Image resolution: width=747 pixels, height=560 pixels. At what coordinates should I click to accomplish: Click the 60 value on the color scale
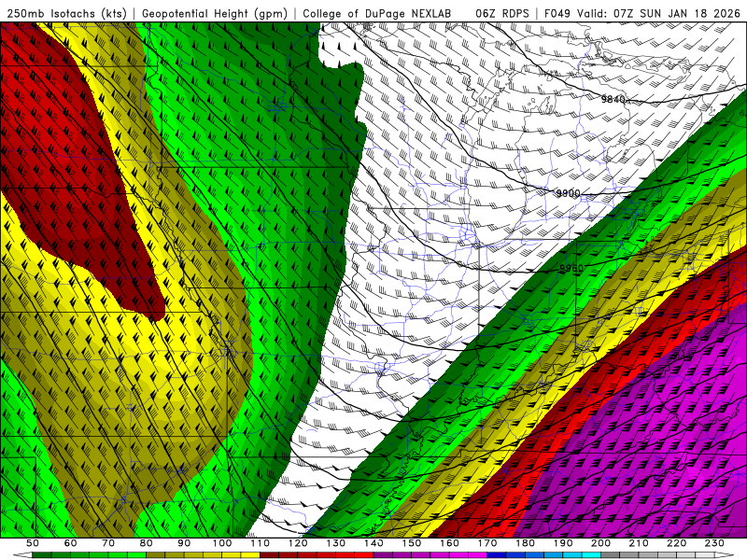pos(71,543)
